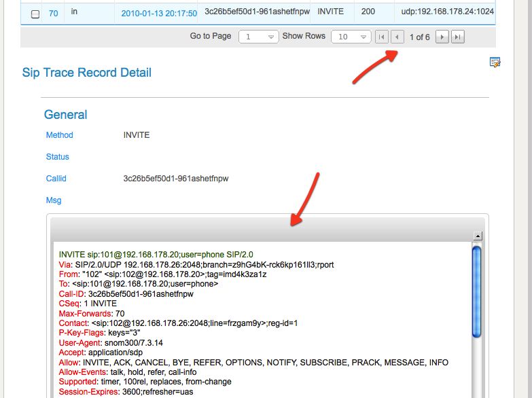Click the edit record icon at right

coord(495,62)
